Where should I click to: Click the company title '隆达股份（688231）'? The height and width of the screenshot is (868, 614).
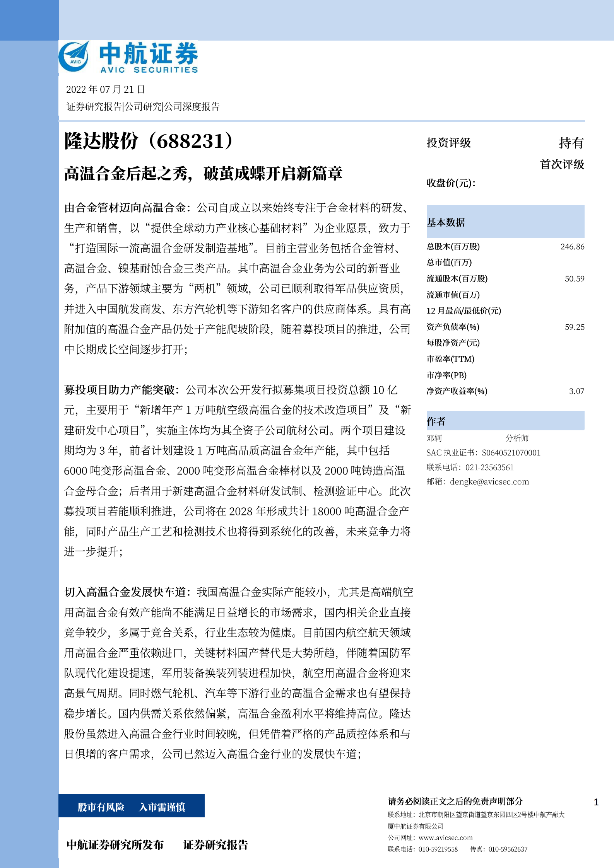pyautogui.click(x=149, y=140)
